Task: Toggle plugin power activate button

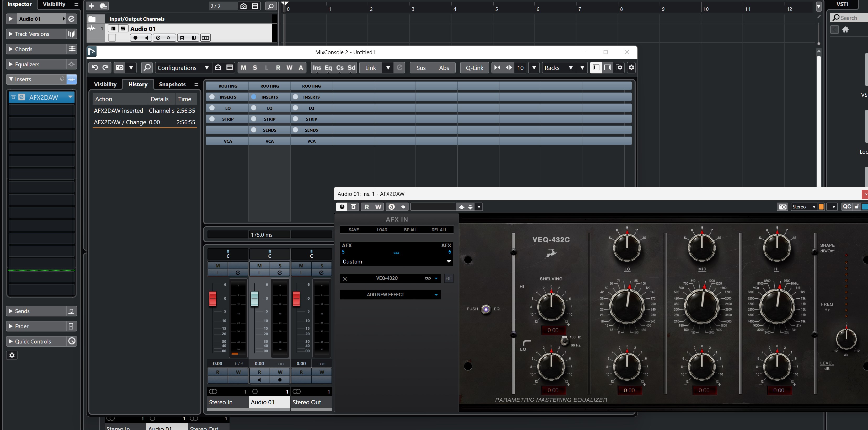Action: [342, 207]
